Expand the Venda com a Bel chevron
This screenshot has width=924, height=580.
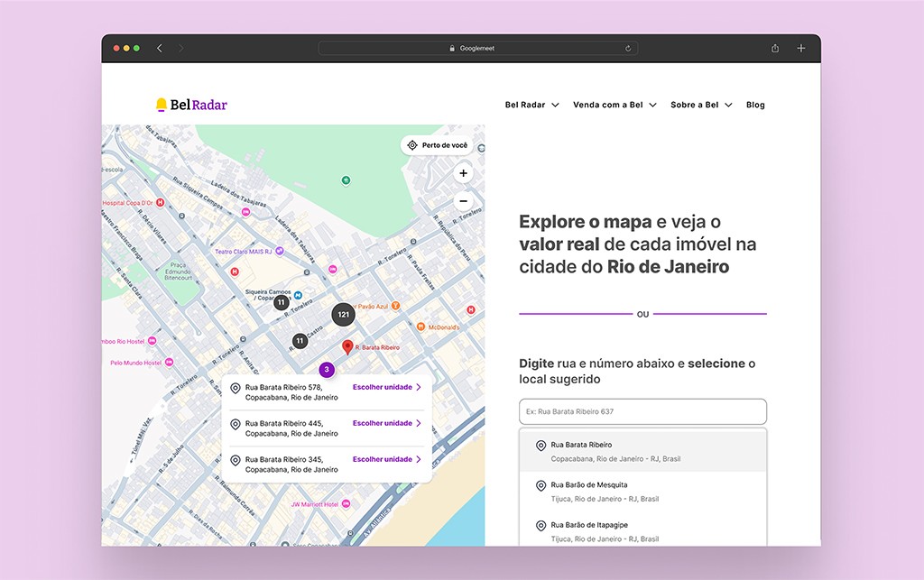[653, 105]
